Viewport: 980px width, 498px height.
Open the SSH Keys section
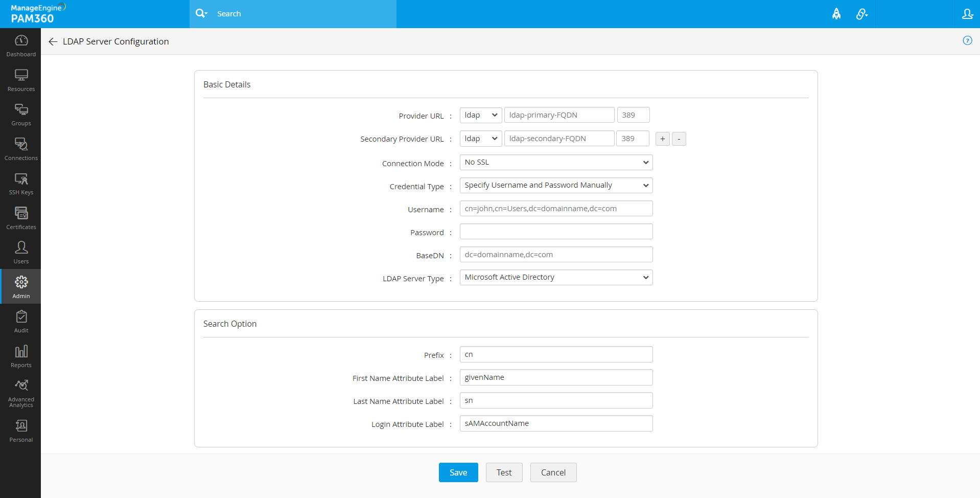[21, 184]
